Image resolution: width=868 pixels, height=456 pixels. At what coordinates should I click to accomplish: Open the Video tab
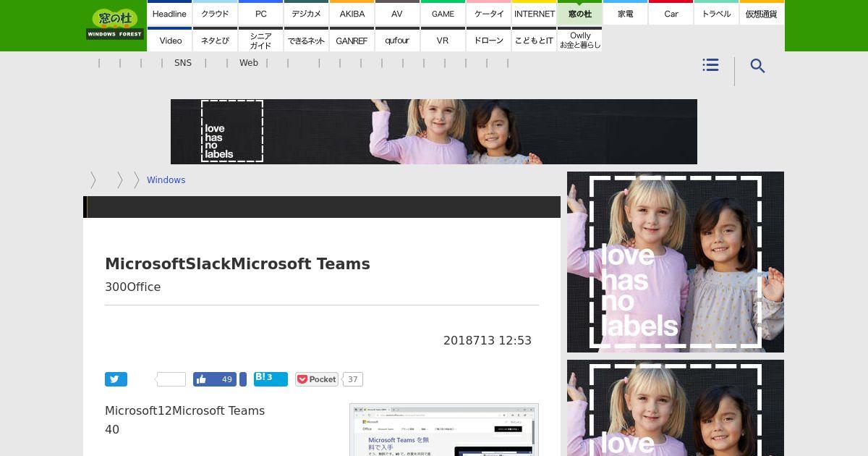[169, 40]
